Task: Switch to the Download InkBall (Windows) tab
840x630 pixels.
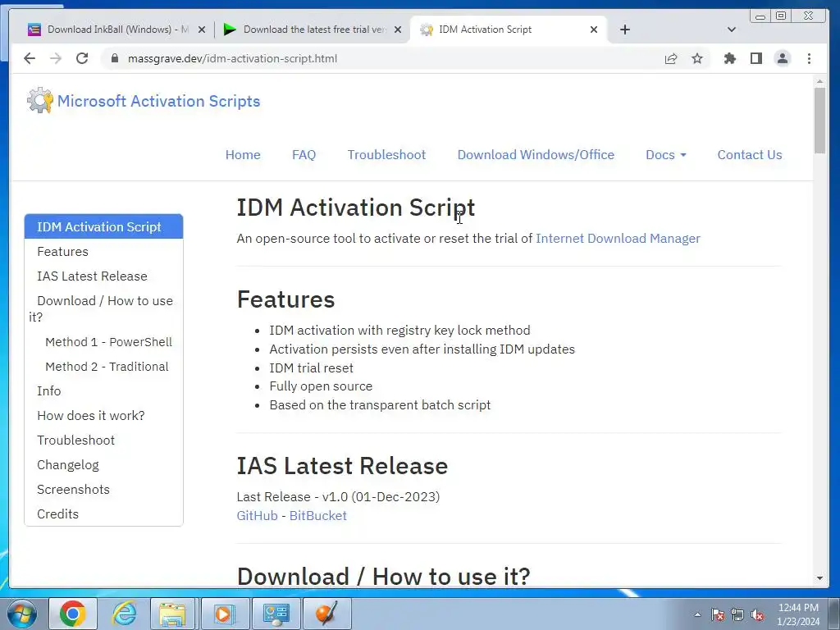Action: click(x=116, y=30)
